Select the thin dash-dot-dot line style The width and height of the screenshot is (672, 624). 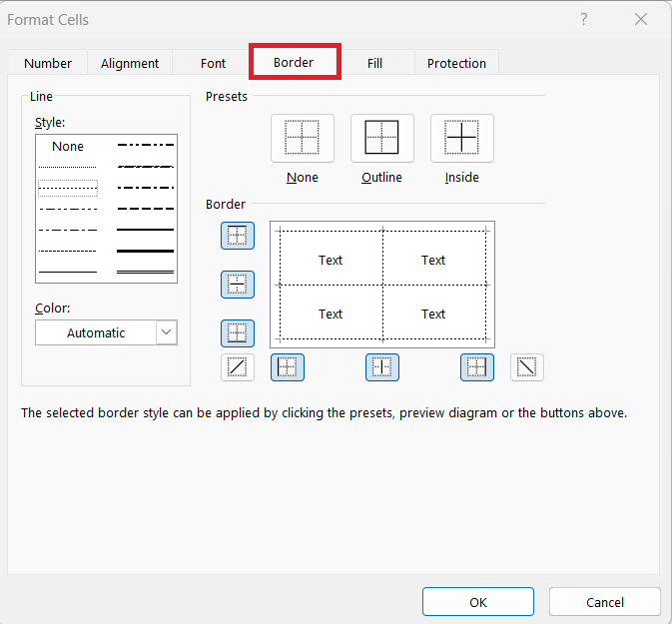tap(68, 209)
